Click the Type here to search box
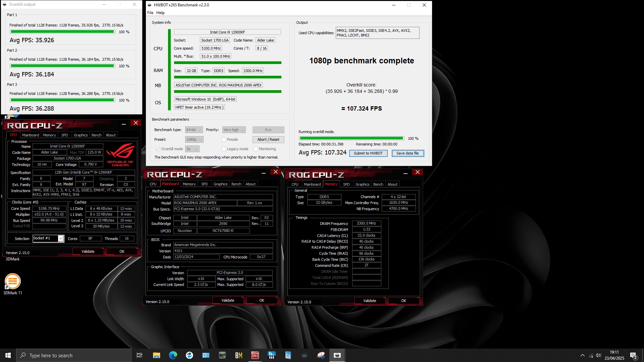This screenshot has width=644, height=362. 74,355
